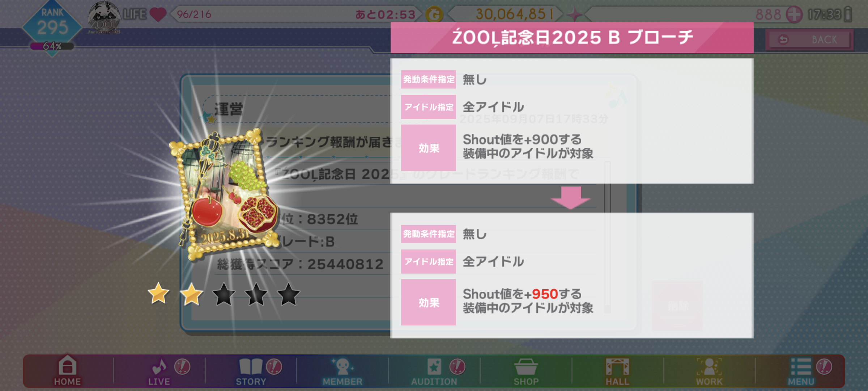Image resolution: width=868 pixels, height=391 pixels.
Task: Open the LIVE music note menu
Action: (159, 371)
